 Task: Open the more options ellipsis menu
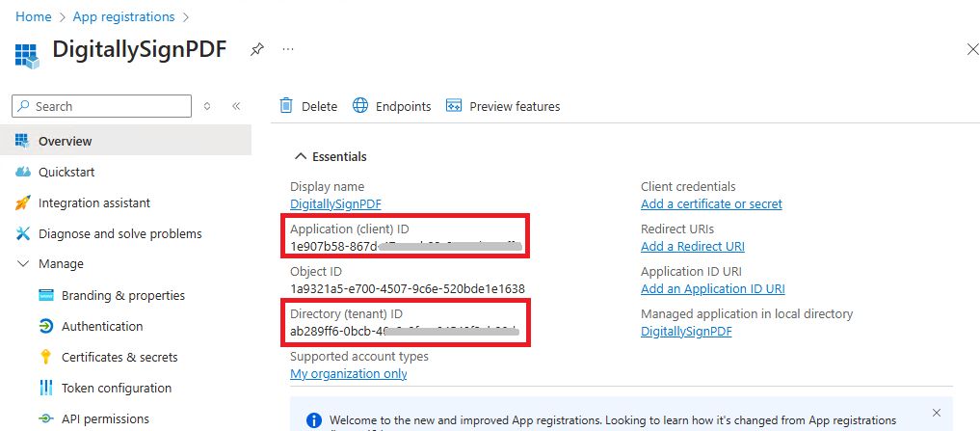pyautogui.click(x=288, y=49)
